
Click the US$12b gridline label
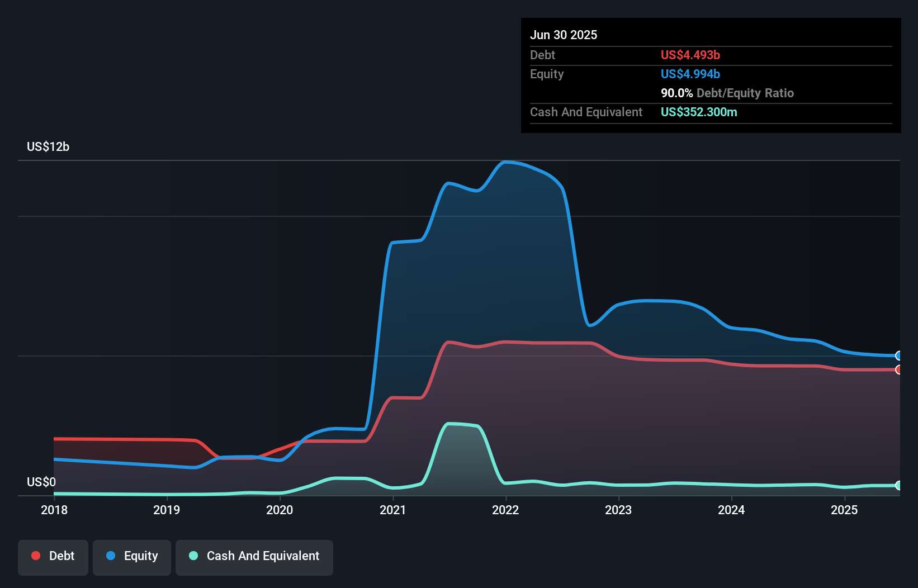pos(48,147)
